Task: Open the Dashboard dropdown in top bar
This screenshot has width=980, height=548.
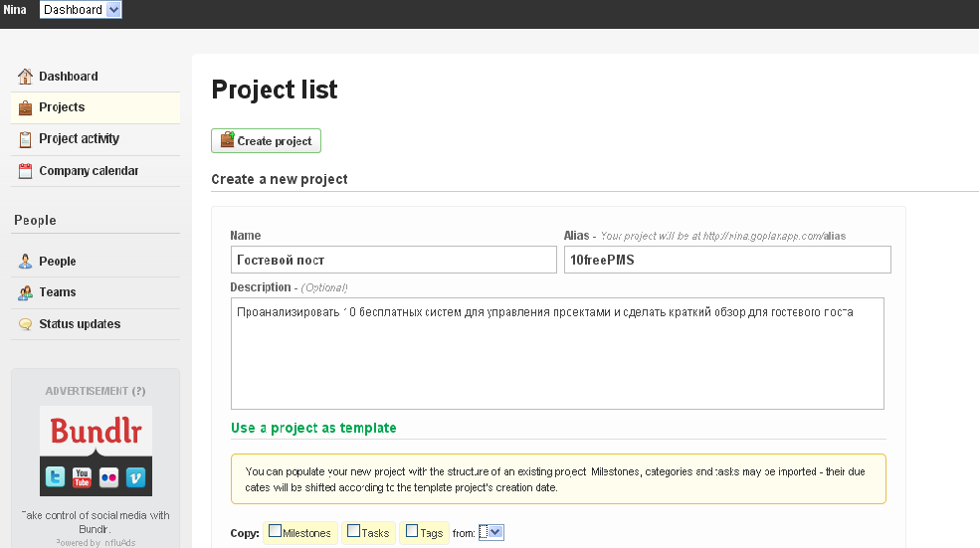Action: 81,10
